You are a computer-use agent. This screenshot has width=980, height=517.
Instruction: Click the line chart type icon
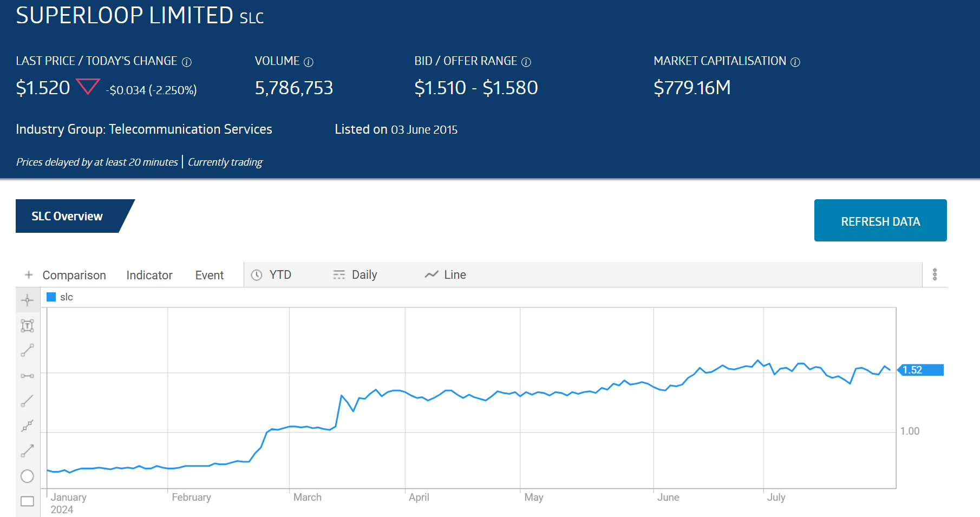(x=432, y=275)
